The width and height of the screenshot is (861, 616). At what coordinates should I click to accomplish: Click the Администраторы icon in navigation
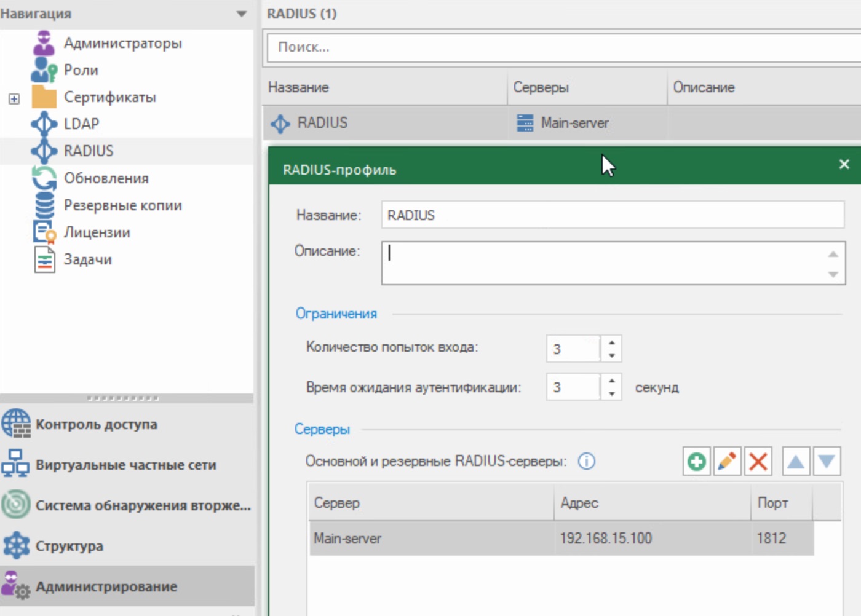click(x=44, y=43)
